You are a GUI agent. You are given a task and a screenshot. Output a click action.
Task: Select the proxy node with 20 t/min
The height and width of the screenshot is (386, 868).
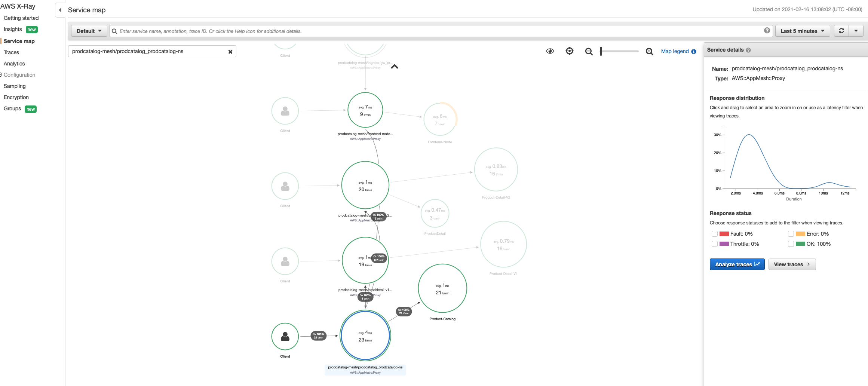[365, 185]
